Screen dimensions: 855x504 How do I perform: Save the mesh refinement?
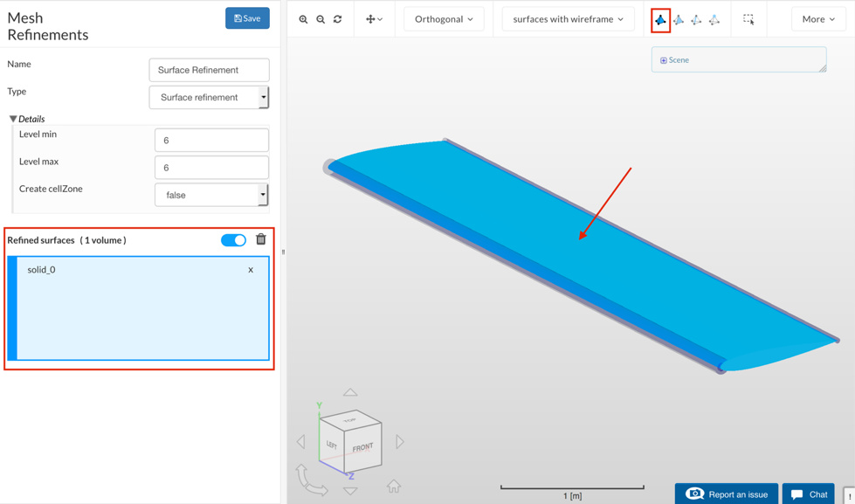tap(247, 18)
